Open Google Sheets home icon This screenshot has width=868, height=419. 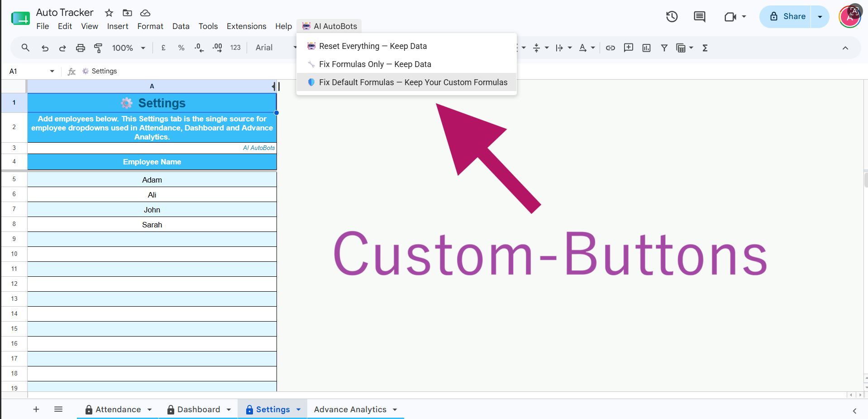20,19
